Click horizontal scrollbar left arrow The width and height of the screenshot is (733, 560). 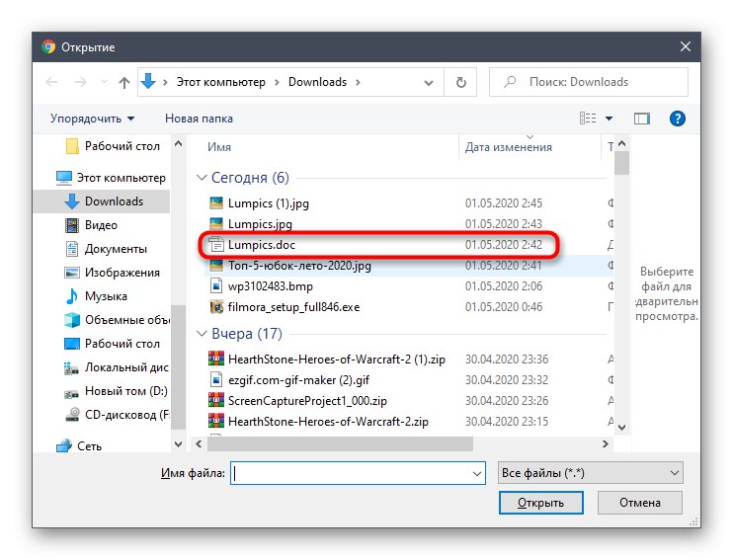click(199, 443)
